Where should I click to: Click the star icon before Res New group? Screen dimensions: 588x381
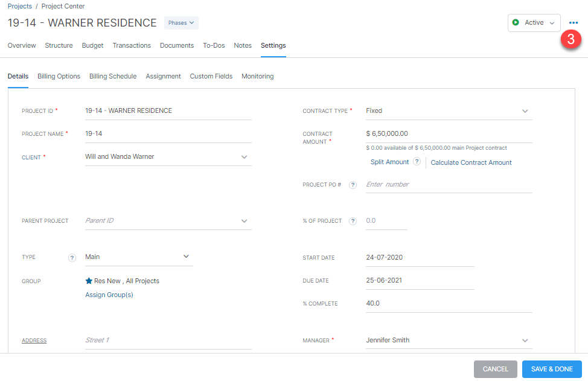tap(89, 281)
